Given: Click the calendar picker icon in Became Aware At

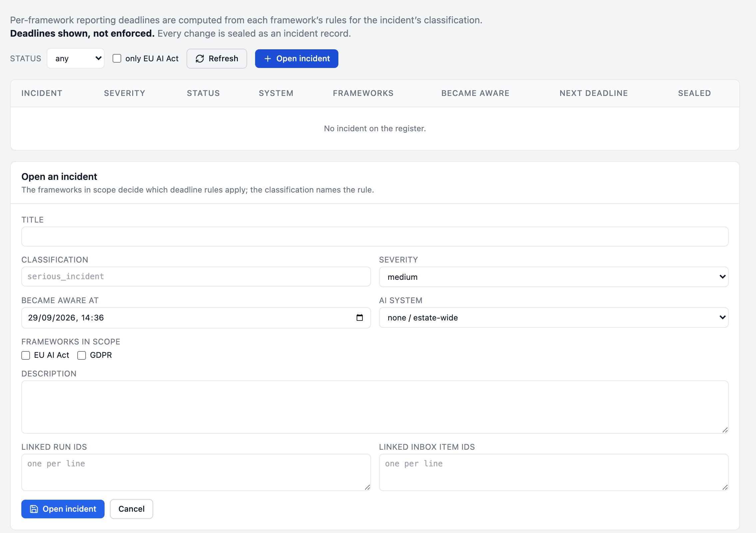Looking at the screenshot, I should click(359, 317).
